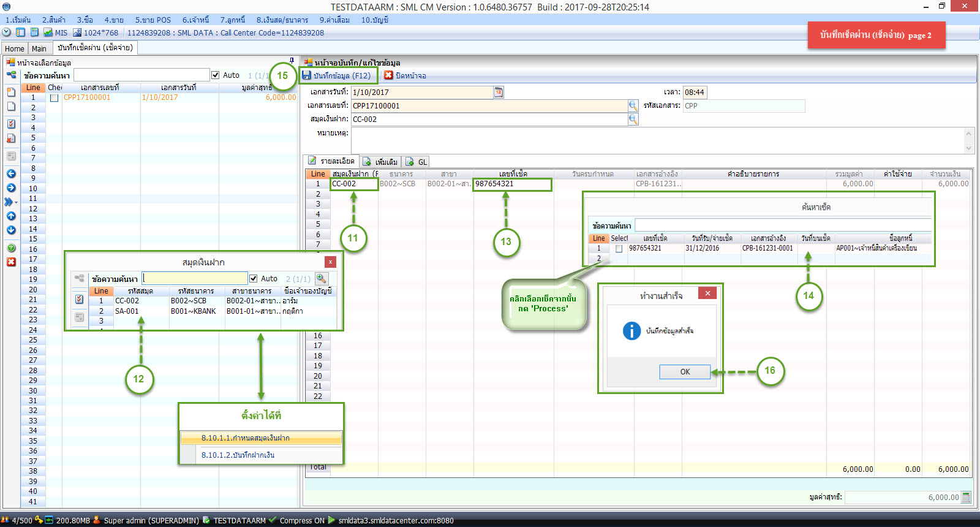
Task: Tick the checkbox for row CPP17100001
Action: pos(55,98)
